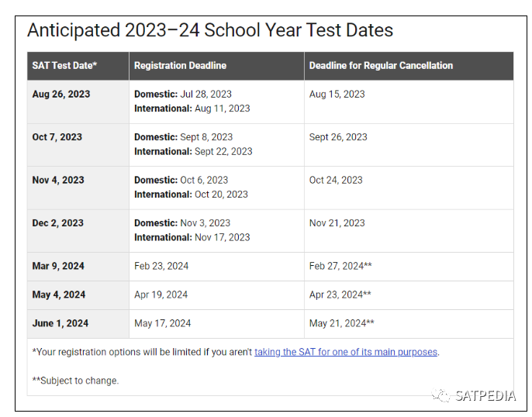Select the Nov 4, 2023 test date cell
This screenshot has height=417, width=532.
coord(58,180)
